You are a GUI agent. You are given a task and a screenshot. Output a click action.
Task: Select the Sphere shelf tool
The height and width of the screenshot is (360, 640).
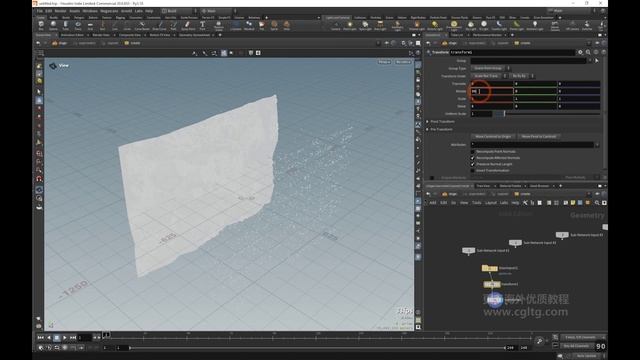tap(53, 25)
